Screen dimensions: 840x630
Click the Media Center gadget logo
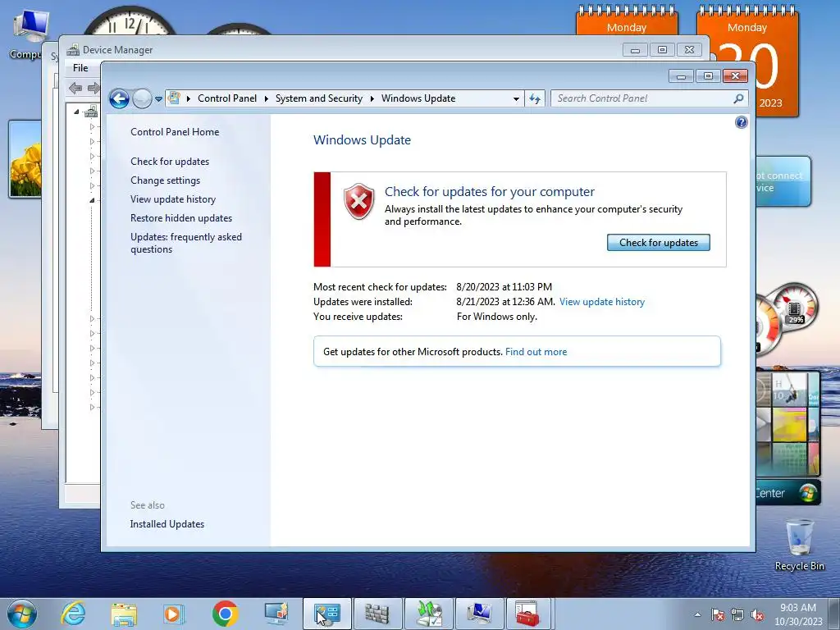coord(807,492)
